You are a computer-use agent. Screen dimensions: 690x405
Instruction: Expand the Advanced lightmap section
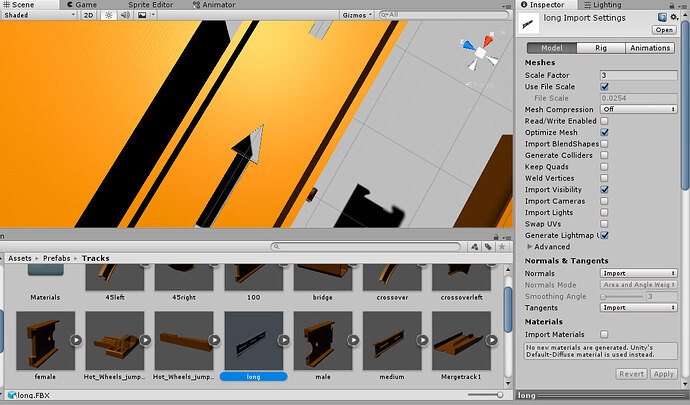pyautogui.click(x=530, y=246)
